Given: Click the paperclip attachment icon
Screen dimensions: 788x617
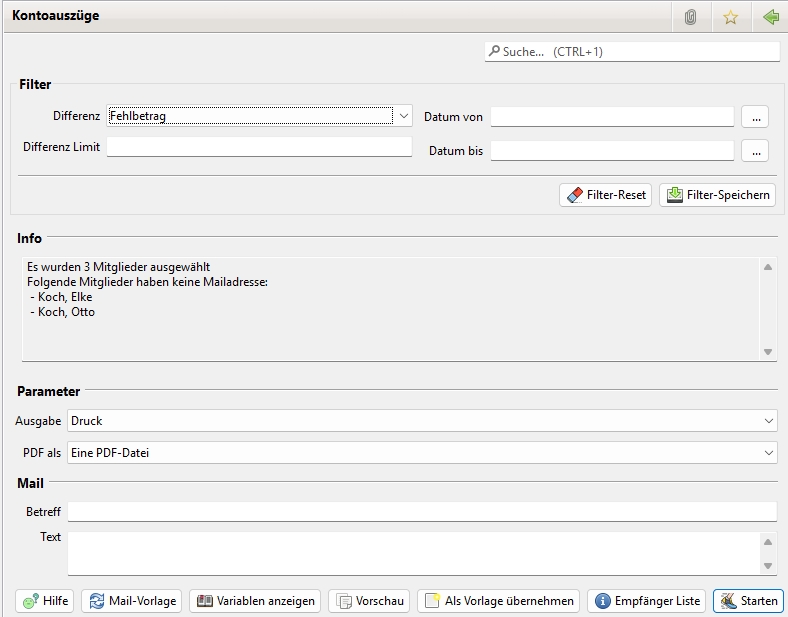Looking at the screenshot, I should click(x=690, y=17).
